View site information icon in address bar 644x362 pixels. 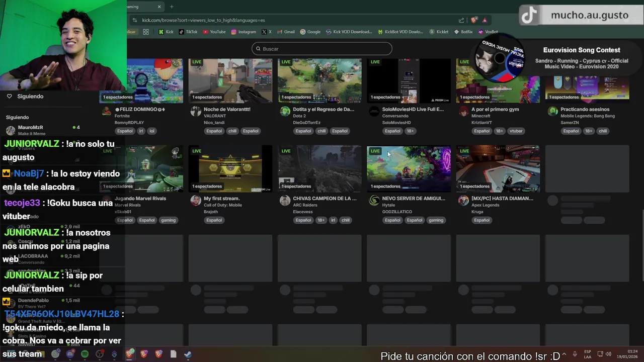click(134, 20)
